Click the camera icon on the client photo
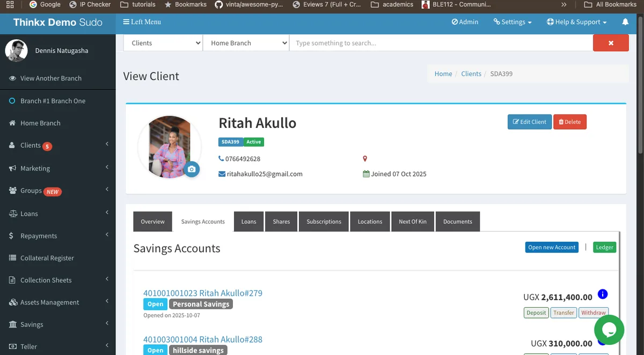The width and height of the screenshot is (644, 355). (x=192, y=169)
